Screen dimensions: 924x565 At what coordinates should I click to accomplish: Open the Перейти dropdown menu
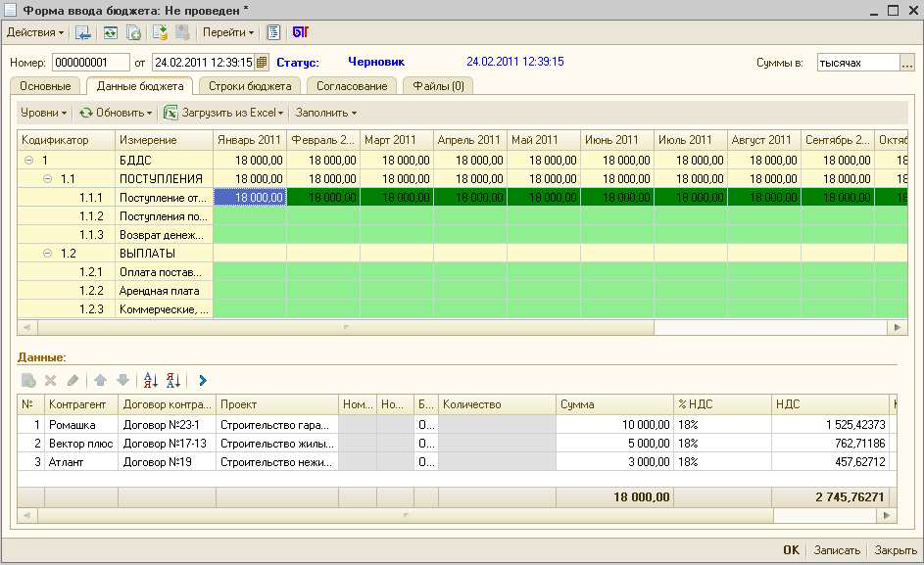pos(227,32)
